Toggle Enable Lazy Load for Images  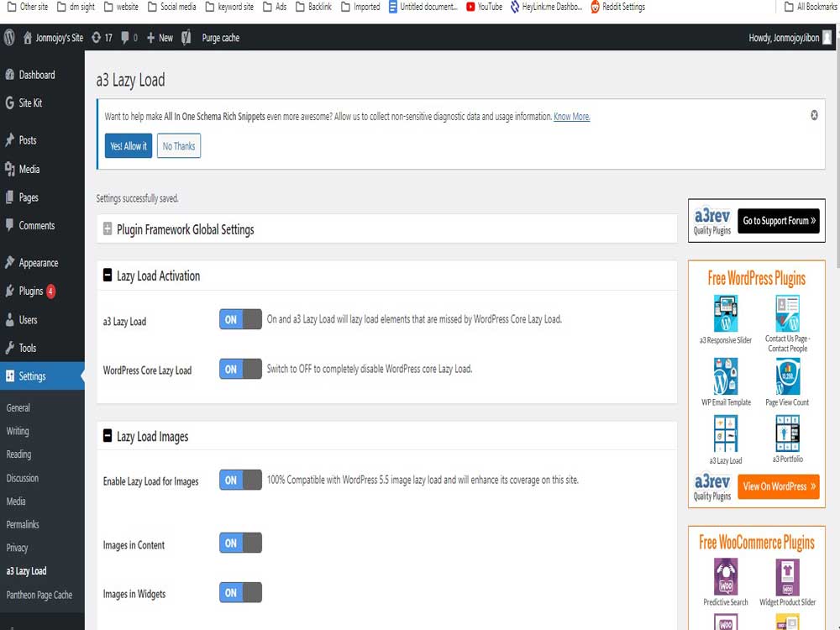click(x=240, y=480)
